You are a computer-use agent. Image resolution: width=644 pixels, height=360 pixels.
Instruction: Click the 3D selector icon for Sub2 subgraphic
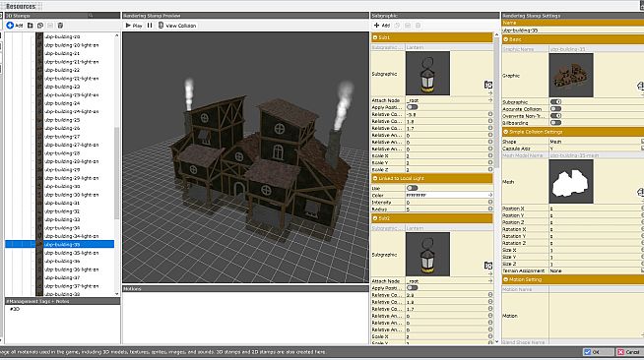[488, 266]
